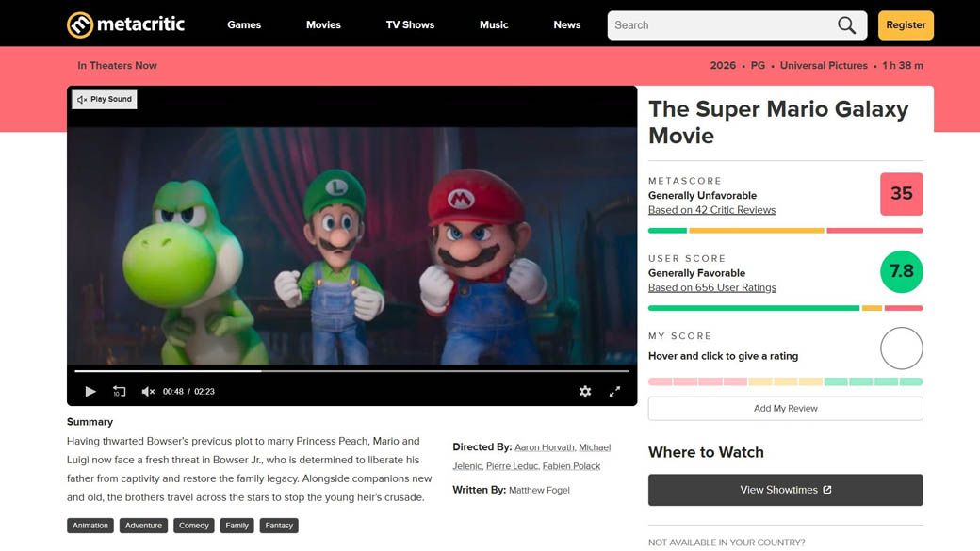Click the empty My Score circle
The image size is (980, 551).
pyautogui.click(x=901, y=348)
